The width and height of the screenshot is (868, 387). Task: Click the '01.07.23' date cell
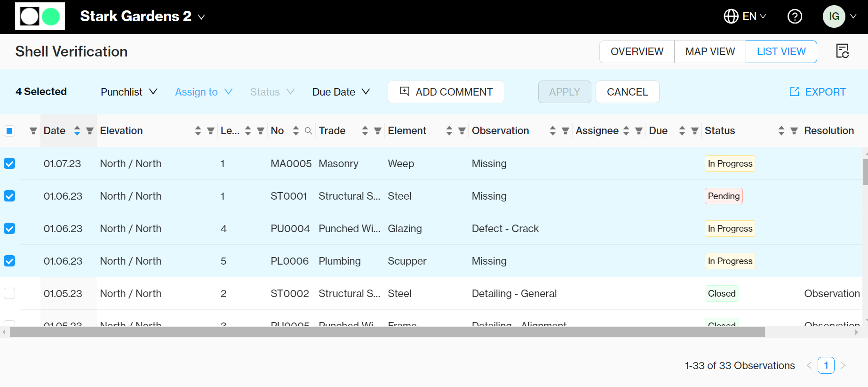(x=62, y=163)
